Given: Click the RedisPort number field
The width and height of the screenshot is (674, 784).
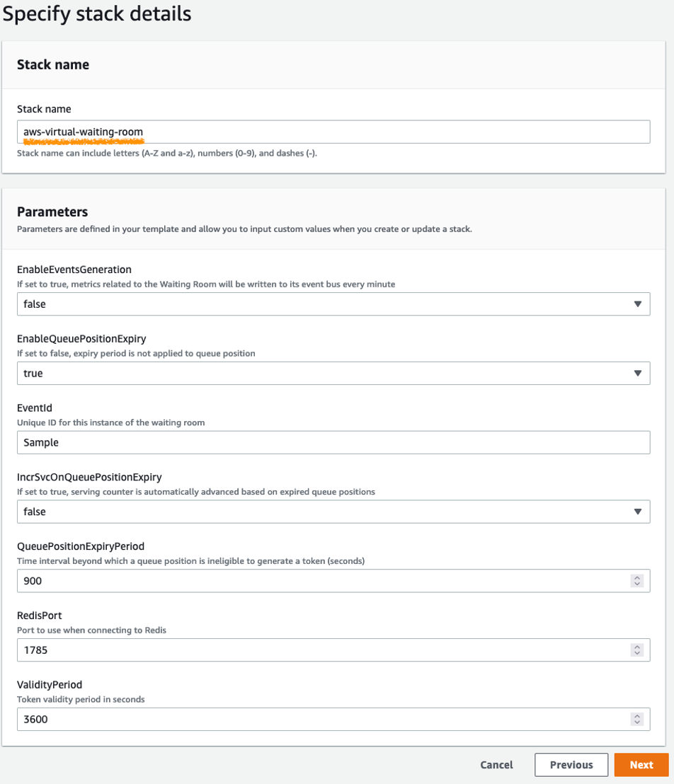Looking at the screenshot, I should 319,650.
